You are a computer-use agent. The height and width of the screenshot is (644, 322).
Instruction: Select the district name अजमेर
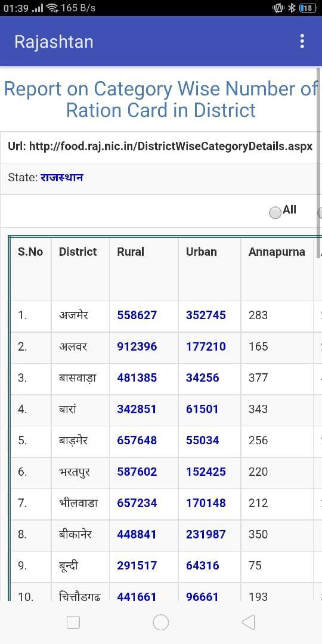point(73,315)
